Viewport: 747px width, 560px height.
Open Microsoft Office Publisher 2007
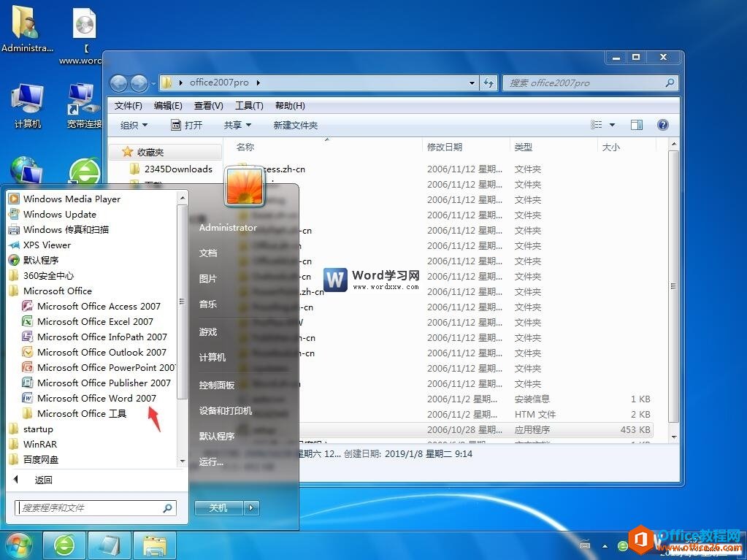click(x=96, y=383)
